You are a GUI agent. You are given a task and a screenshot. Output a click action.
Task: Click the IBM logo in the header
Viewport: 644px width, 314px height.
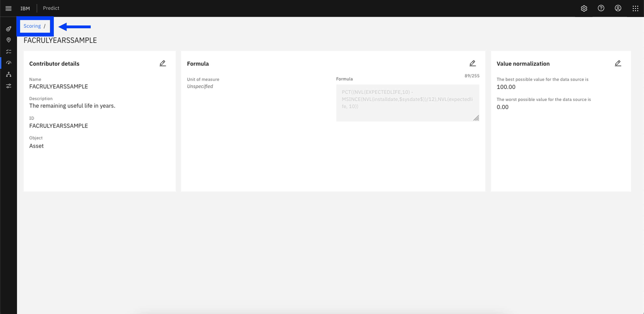(x=25, y=8)
